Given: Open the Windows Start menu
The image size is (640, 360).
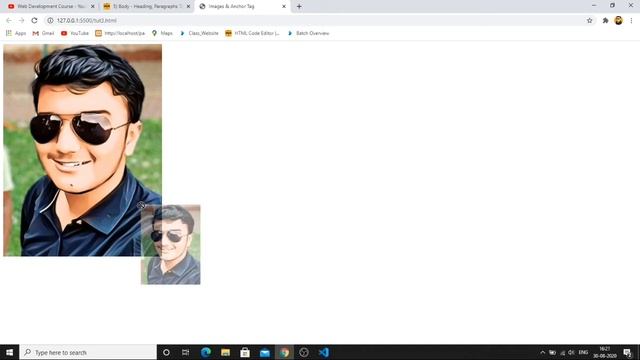Looking at the screenshot, I should click(9, 352).
